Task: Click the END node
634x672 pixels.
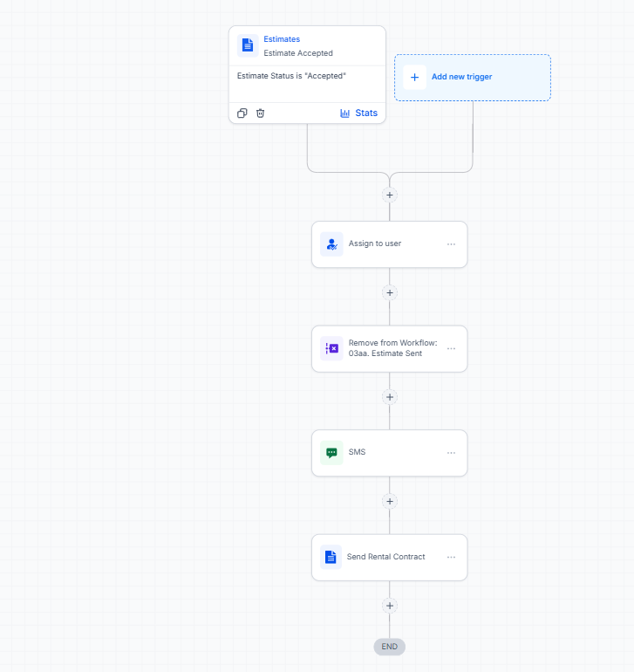Action: coord(390,647)
